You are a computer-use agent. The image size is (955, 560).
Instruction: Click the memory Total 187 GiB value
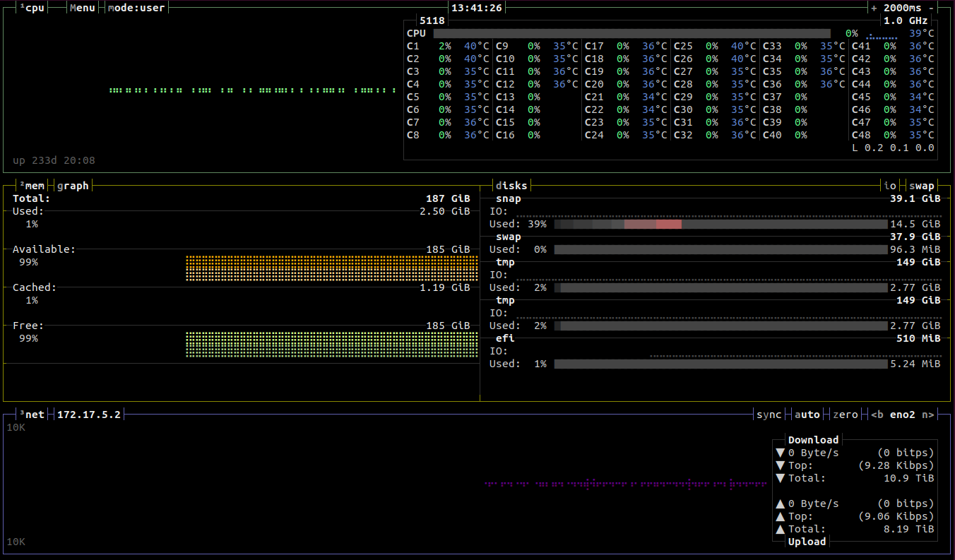tap(448, 198)
